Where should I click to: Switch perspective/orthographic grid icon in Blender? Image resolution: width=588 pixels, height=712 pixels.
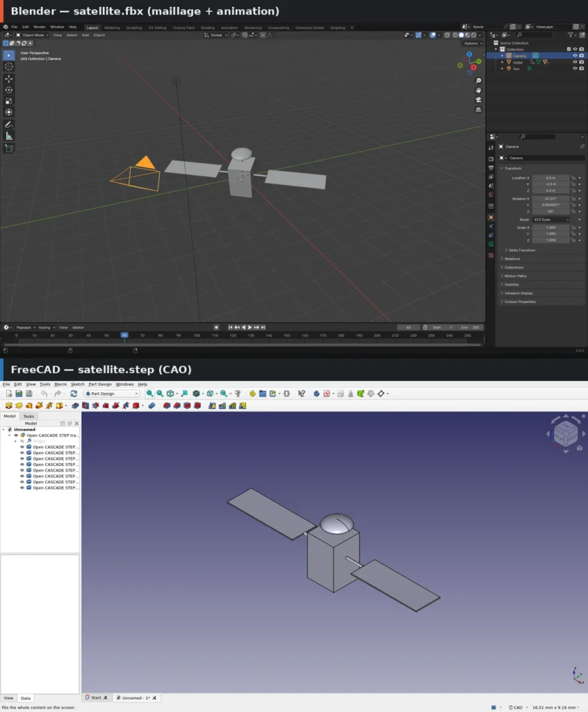point(478,109)
